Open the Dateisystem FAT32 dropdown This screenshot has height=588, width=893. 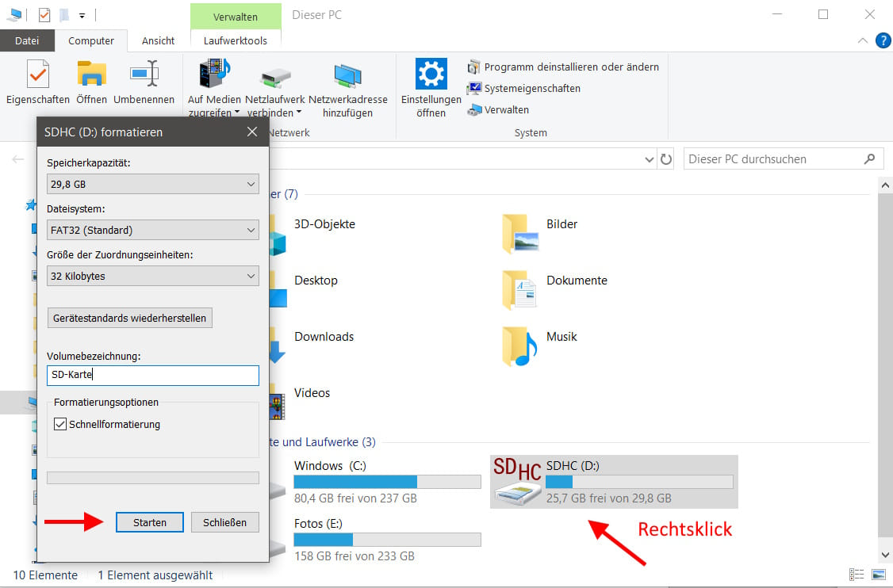153,231
